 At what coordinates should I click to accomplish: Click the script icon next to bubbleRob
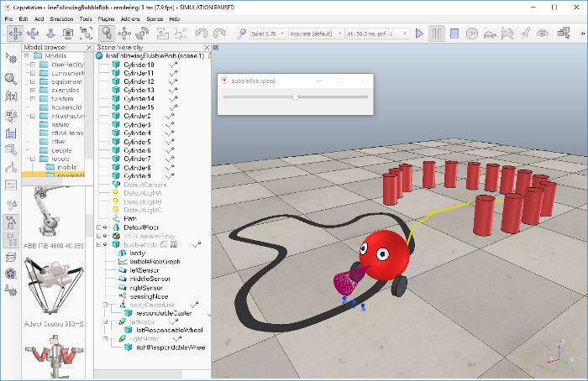[164, 245]
